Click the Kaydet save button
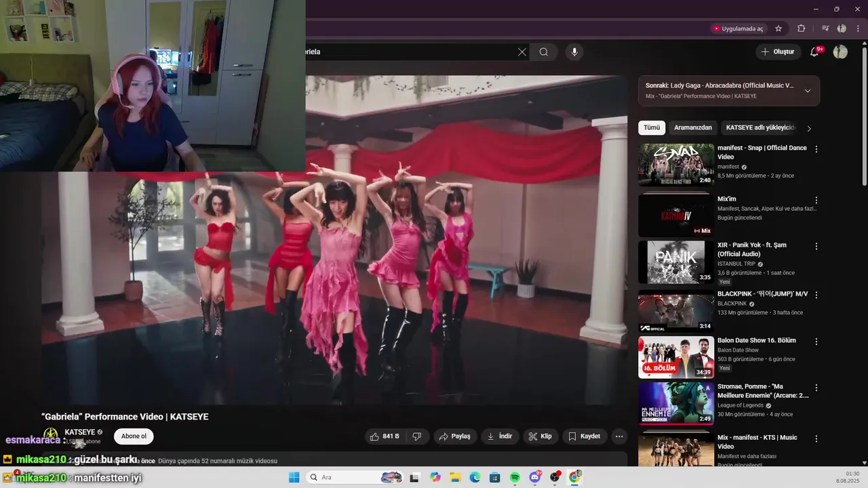This screenshot has width=868, height=488. 585,436
